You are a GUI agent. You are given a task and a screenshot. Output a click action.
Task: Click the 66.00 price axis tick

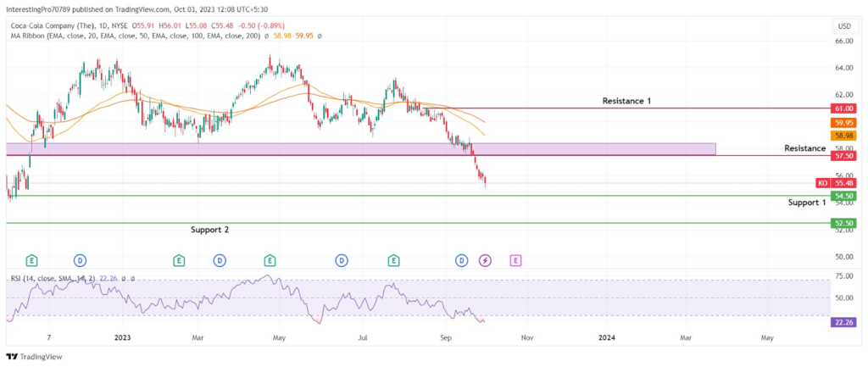844,41
